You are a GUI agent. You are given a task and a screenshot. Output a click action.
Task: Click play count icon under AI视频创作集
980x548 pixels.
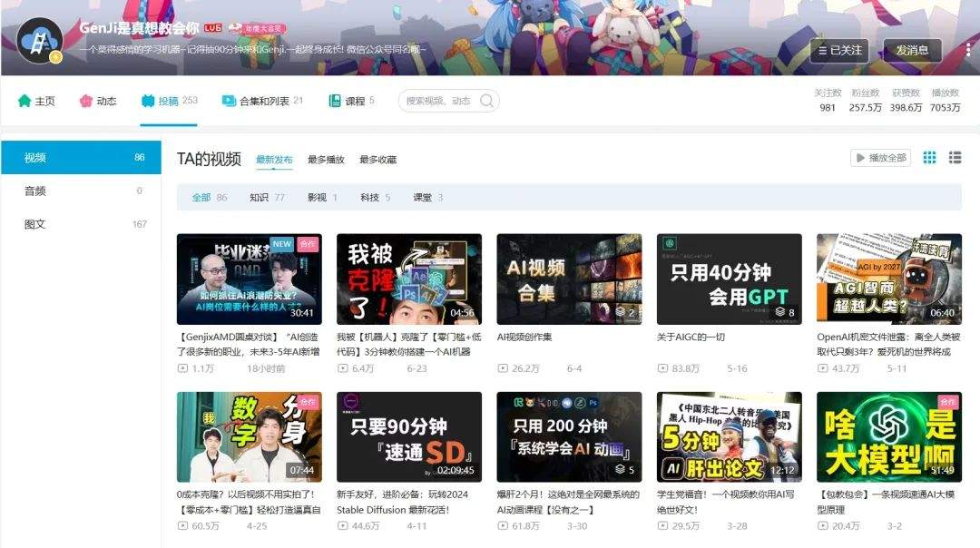click(x=503, y=368)
